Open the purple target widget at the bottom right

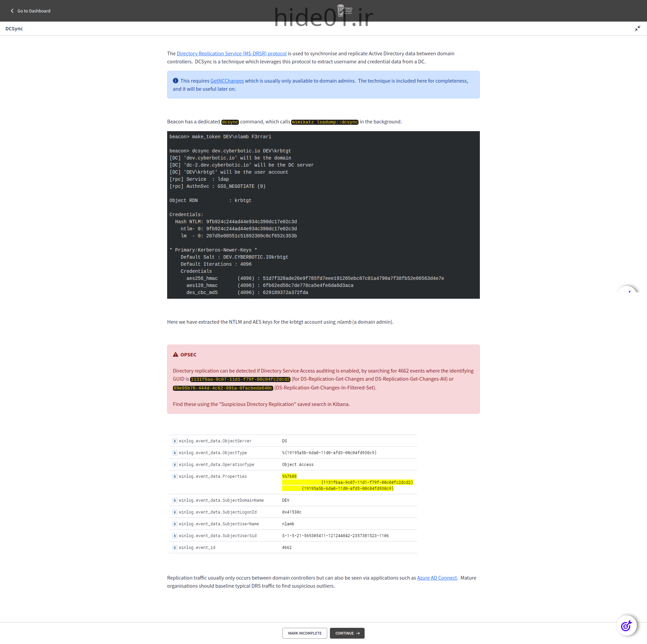click(x=626, y=626)
